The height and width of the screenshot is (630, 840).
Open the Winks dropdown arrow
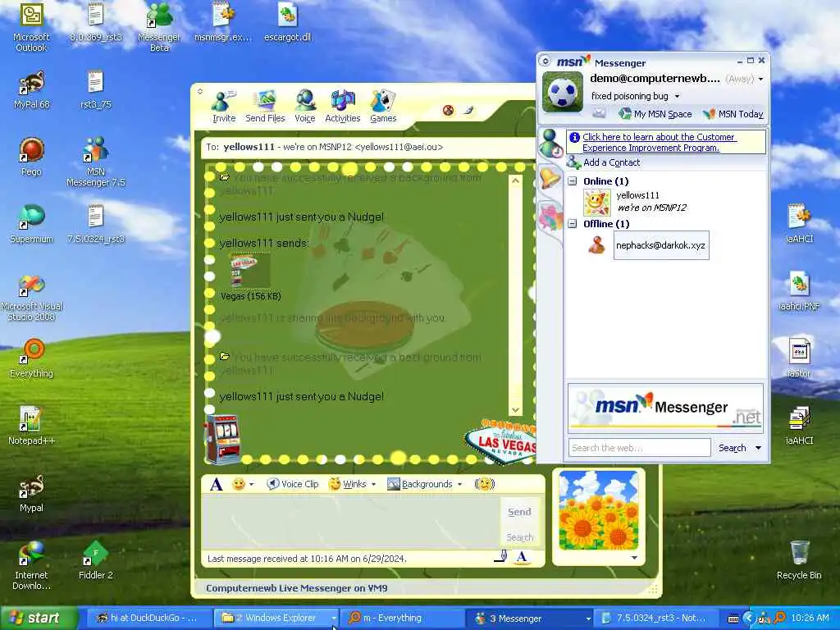click(373, 484)
